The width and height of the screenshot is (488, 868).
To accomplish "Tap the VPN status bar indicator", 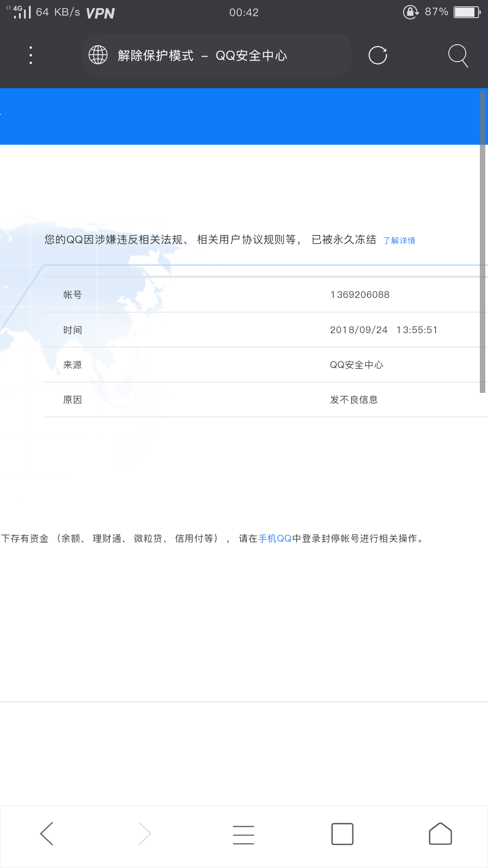I will pyautogui.click(x=100, y=13).
